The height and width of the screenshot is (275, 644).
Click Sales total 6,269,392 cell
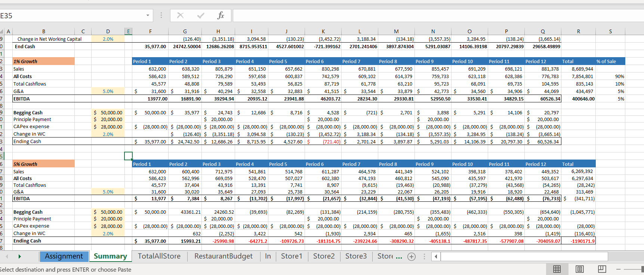pos(578,172)
